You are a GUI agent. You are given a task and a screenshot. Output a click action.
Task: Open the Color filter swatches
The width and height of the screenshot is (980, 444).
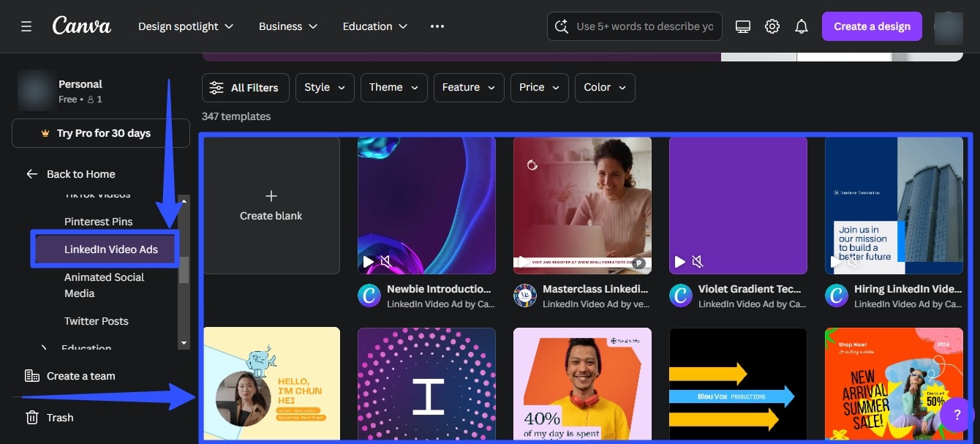pyautogui.click(x=604, y=87)
